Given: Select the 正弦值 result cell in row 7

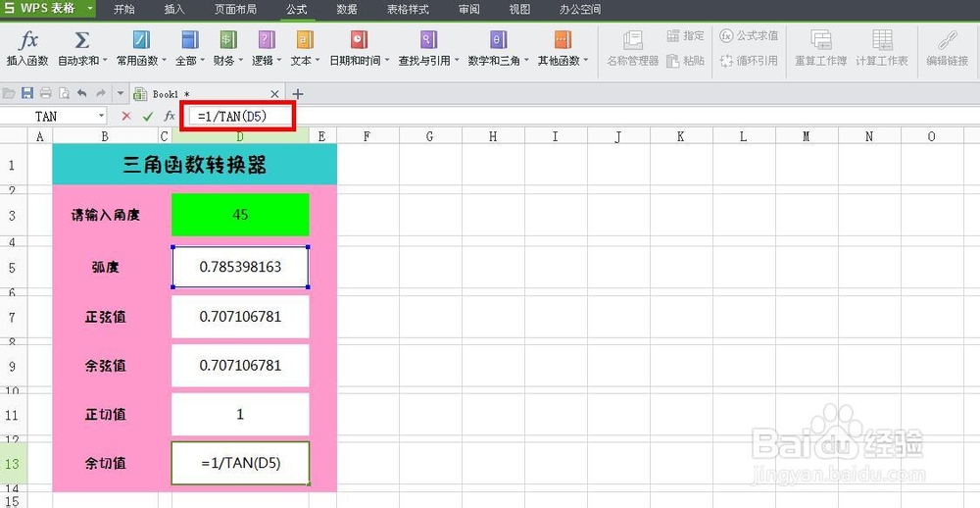Looking at the screenshot, I should [240, 317].
